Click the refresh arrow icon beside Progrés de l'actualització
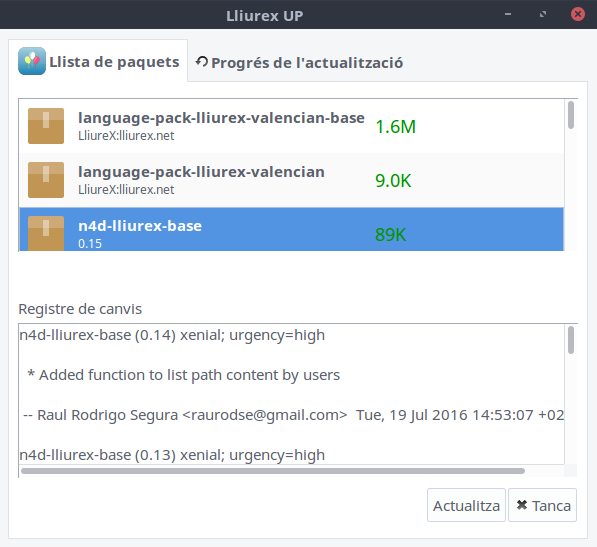The width and height of the screenshot is (597, 547). tap(202, 62)
